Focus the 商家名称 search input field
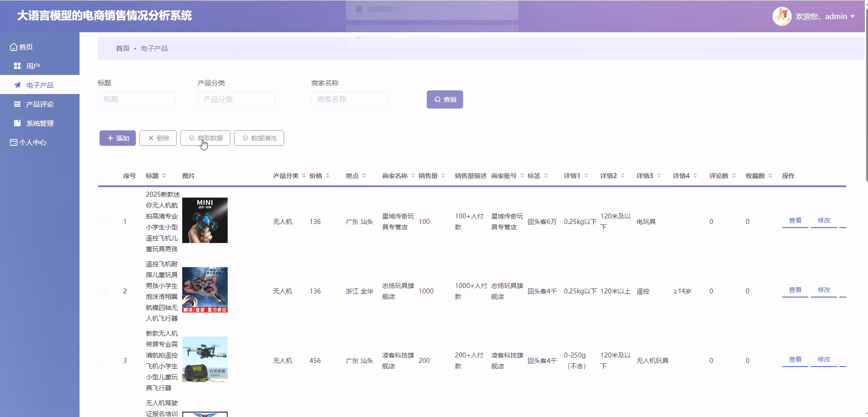Screen dimensions: 868x417 pyautogui.click(x=350, y=99)
